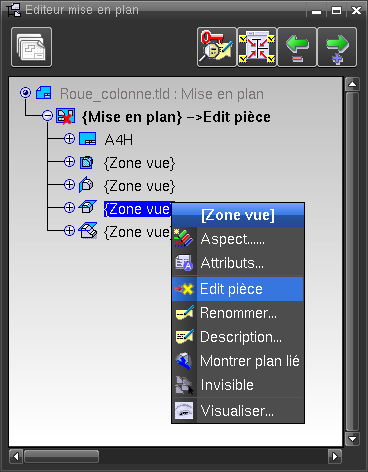Click the vertical scrollbar down arrow

click(x=352, y=439)
